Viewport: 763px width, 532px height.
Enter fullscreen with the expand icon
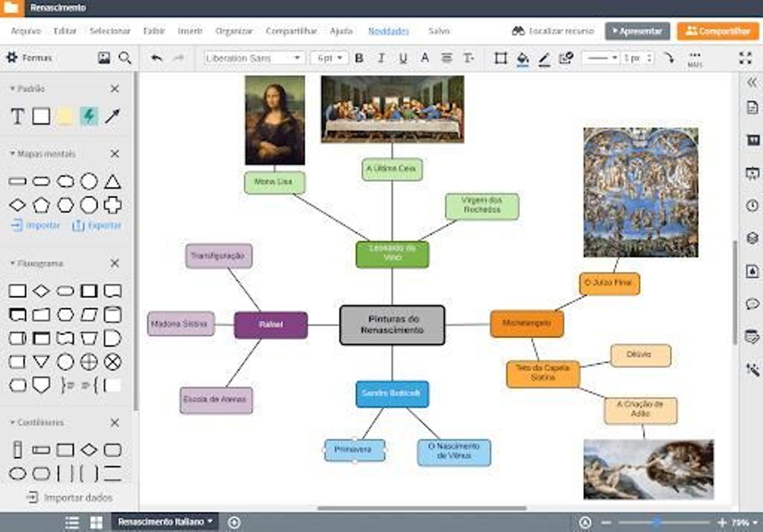click(x=745, y=58)
